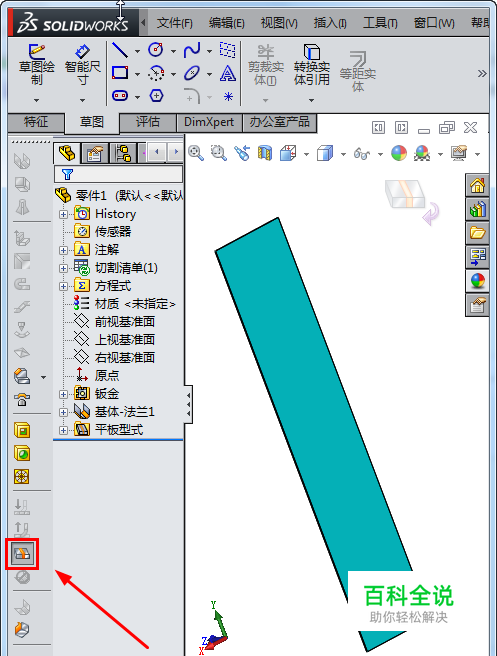Select the Circle sketch tool
Screen dimensions: 497x656
coord(156,50)
